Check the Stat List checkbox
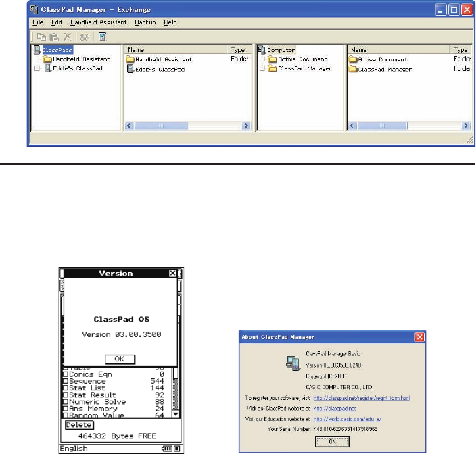 [66, 388]
